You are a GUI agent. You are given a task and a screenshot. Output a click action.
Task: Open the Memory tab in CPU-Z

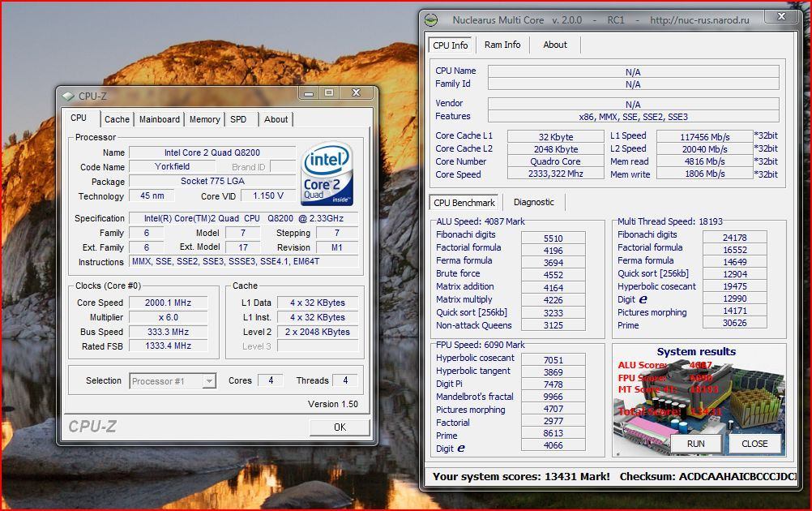point(204,119)
